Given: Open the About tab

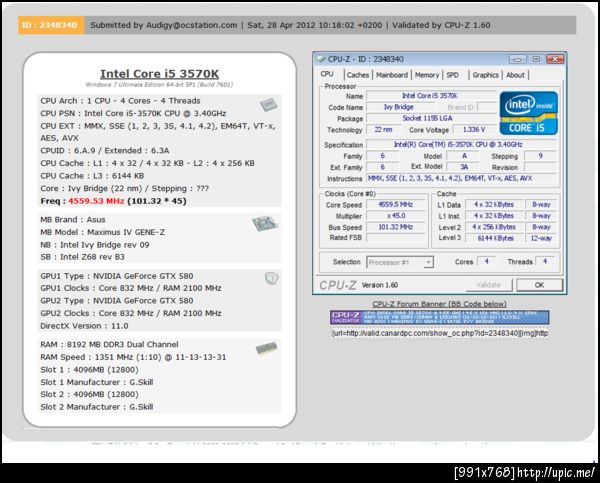Looking at the screenshot, I should click(515, 75).
